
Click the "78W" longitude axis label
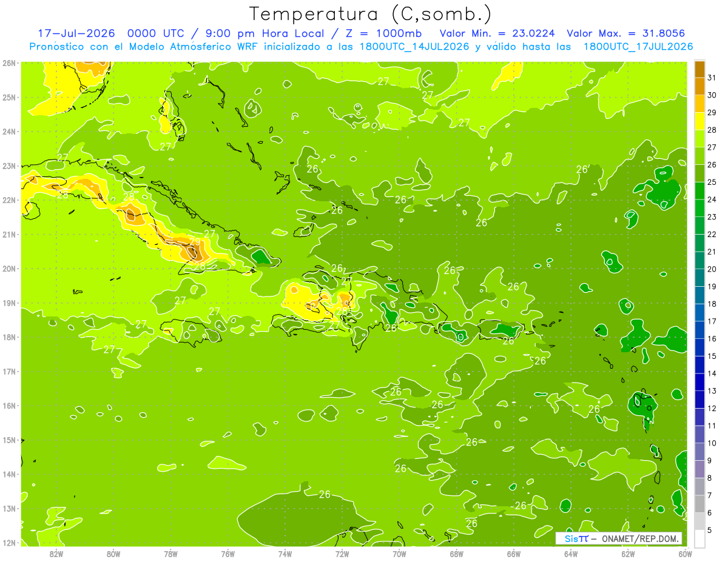(x=170, y=554)
